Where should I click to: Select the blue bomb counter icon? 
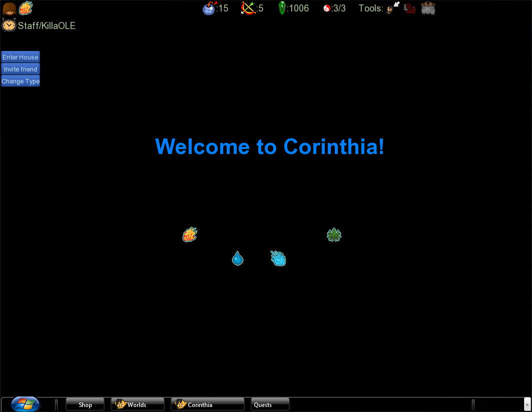[x=209, y=8]
